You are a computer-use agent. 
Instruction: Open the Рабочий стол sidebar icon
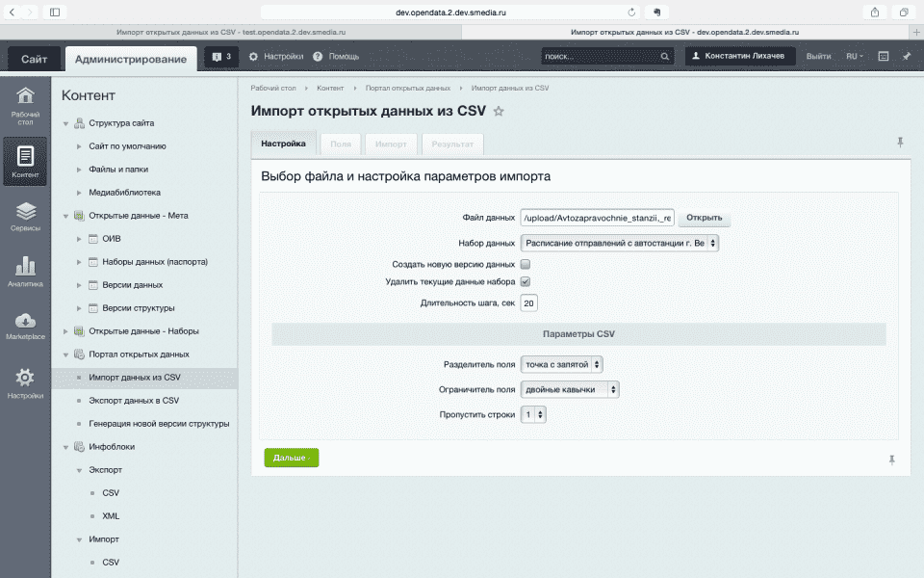click(x=25, y=106)
